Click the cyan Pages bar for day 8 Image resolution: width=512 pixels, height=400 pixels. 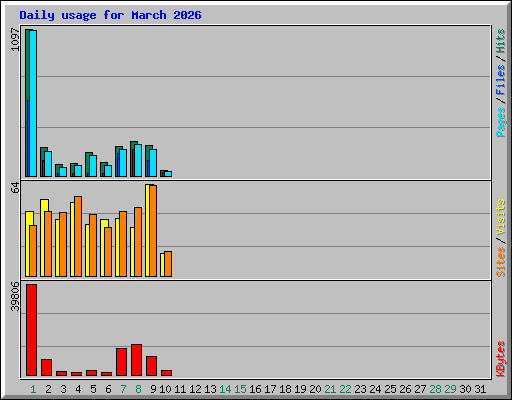tap(138, 160)
